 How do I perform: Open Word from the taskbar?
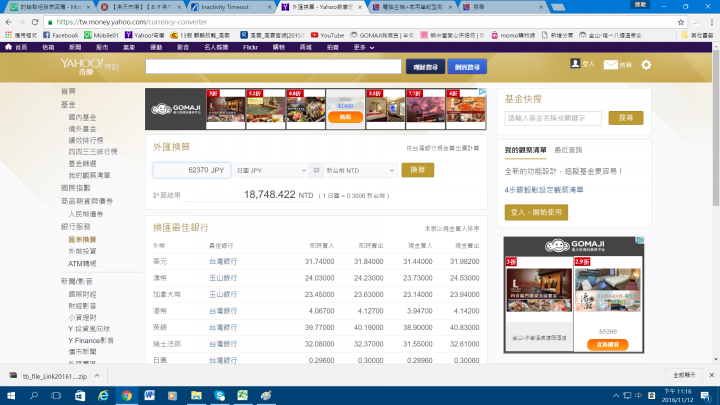[150, 395]
